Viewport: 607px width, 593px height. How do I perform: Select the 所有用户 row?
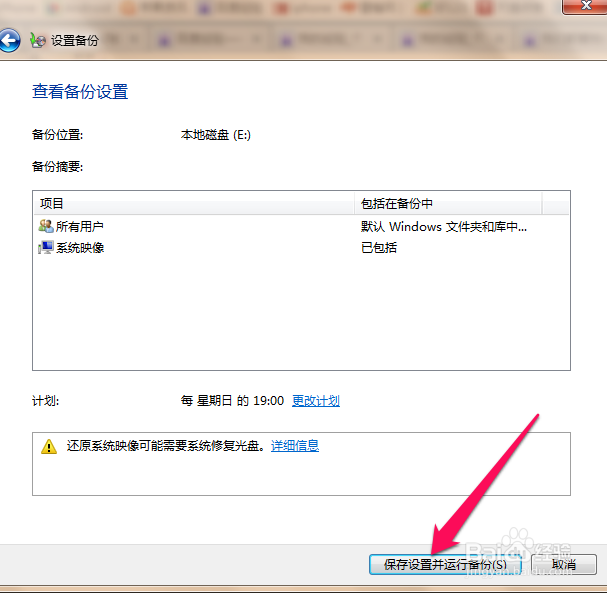(x=301, y=226)
